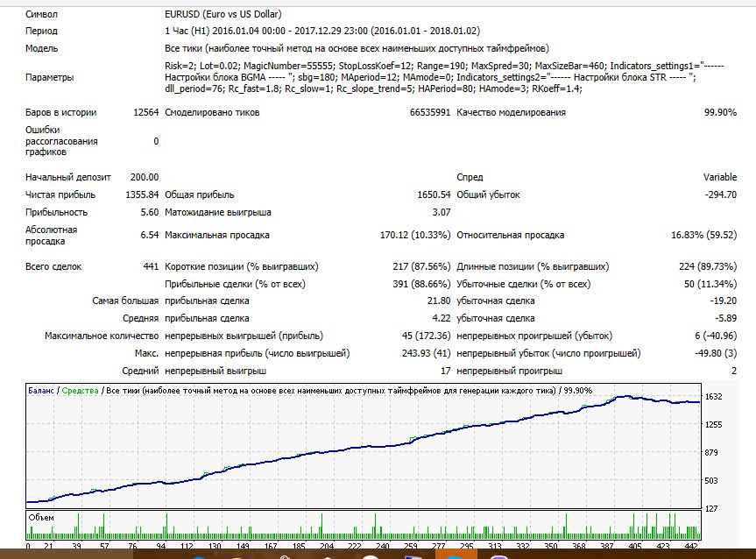Select the "Символ" row label

pos(41,15)
